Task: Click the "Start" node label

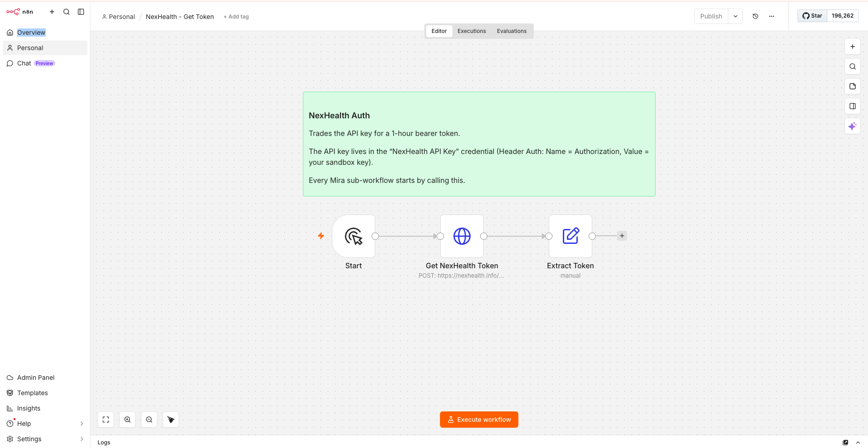Action: [354, 266]
